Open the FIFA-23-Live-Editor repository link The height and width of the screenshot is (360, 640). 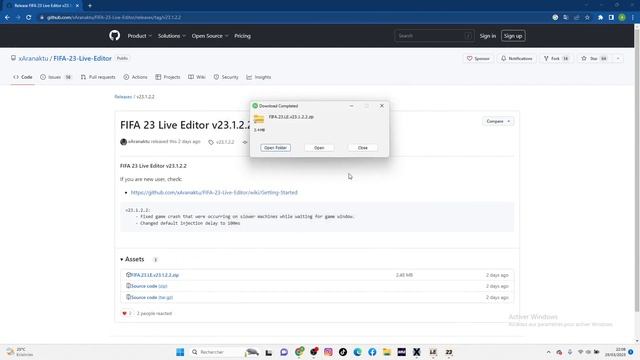(82, 59)
